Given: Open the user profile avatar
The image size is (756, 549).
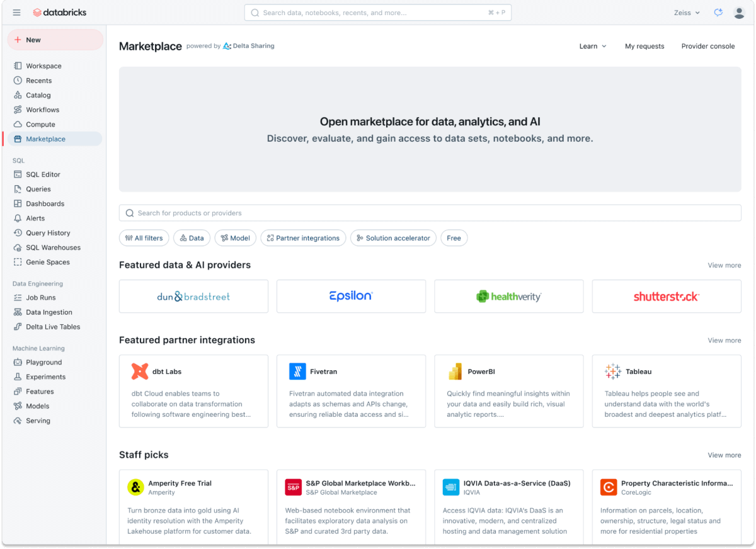Looking at the screenshot, I should pos(740,13).
